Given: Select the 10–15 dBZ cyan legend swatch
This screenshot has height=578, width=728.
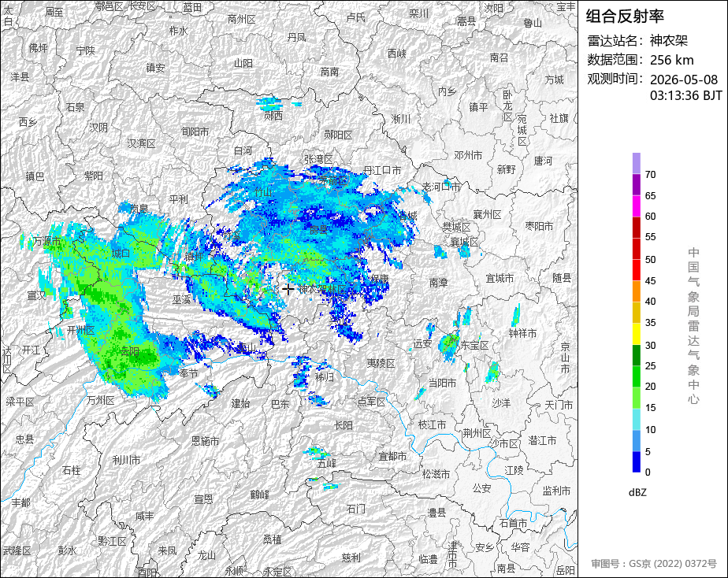Looking at the screenshot, I should pyautogui.click(x=636, y=420).
